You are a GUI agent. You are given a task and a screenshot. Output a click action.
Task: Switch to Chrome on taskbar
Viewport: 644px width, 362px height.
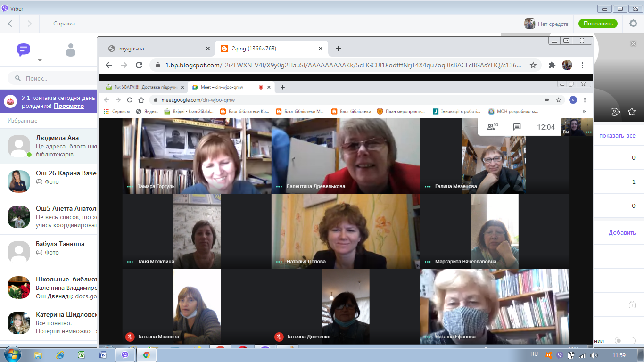[147, 355]
